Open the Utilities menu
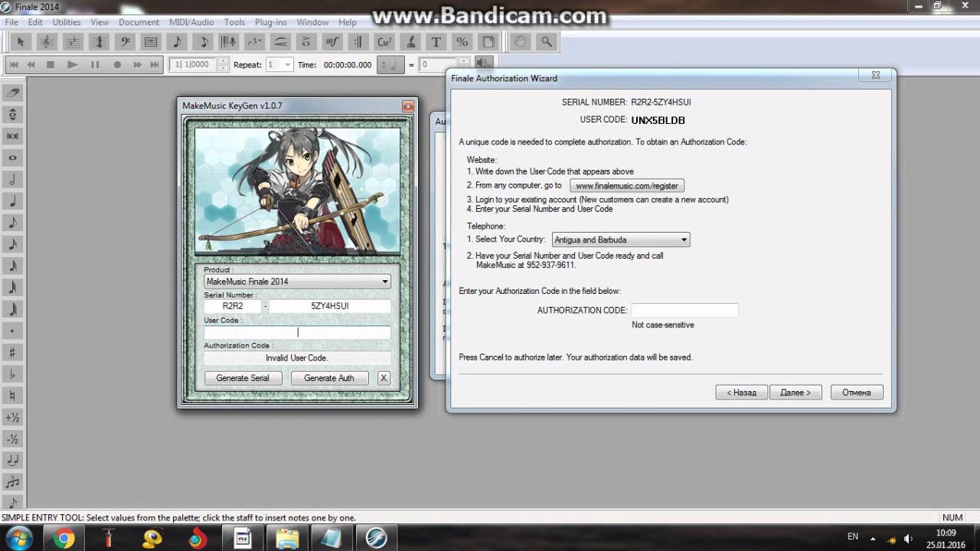The height and width of the screenshot is (551, 980). tap(67, 22)
